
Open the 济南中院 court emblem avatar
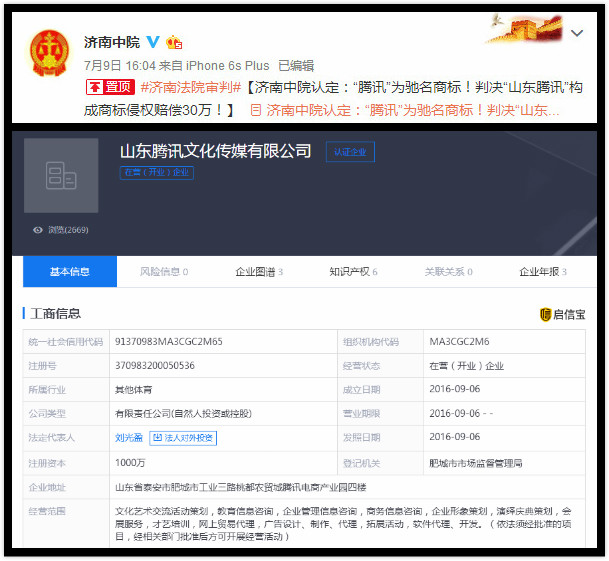tap(49, 53)
